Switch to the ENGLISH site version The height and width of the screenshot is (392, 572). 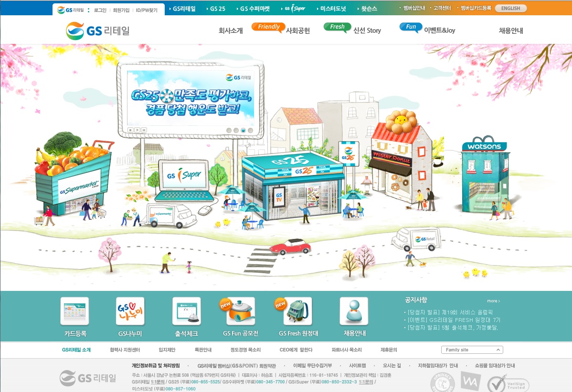pyautogui.click(x=511, y=8)
